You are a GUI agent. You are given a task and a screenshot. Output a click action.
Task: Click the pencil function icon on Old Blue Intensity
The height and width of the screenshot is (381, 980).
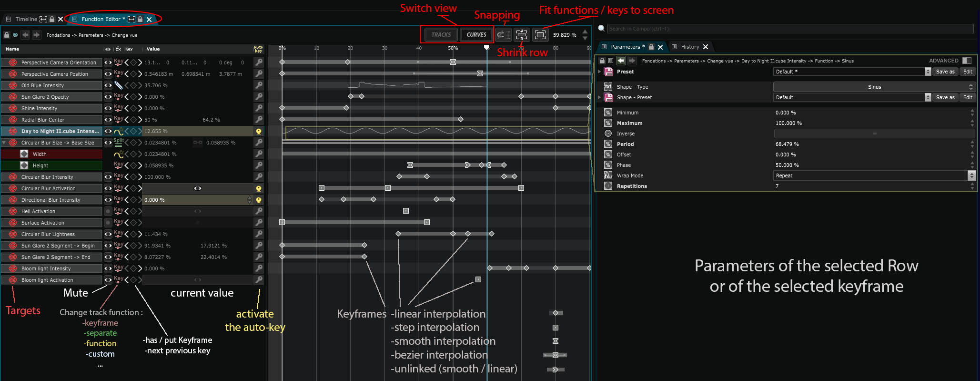119,85
